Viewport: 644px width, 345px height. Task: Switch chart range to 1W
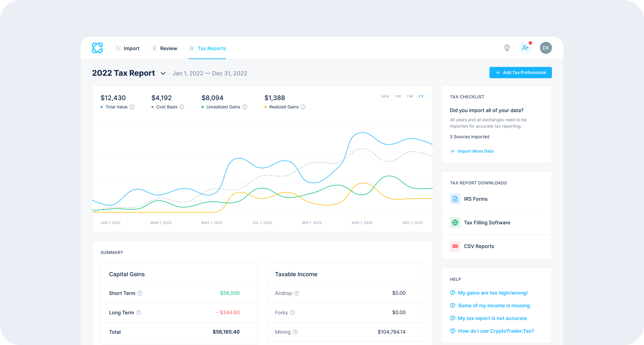[398, 96]
